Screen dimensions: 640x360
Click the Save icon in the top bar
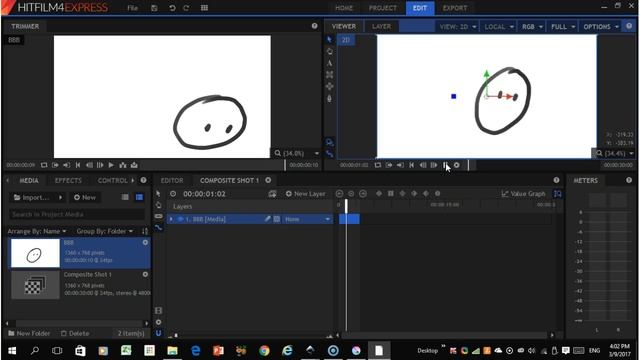pyautogui.click(x=154, y=8)
